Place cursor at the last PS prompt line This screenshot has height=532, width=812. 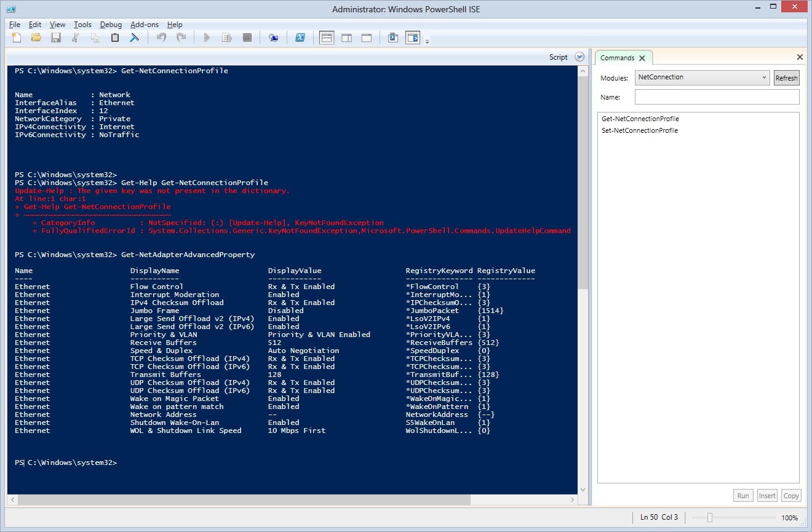[66, 463]
